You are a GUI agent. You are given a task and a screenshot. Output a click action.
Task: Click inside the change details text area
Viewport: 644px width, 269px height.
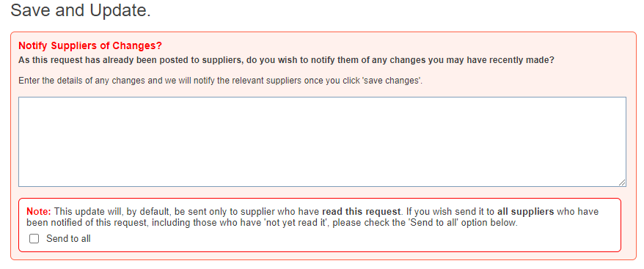pos(322,141)
